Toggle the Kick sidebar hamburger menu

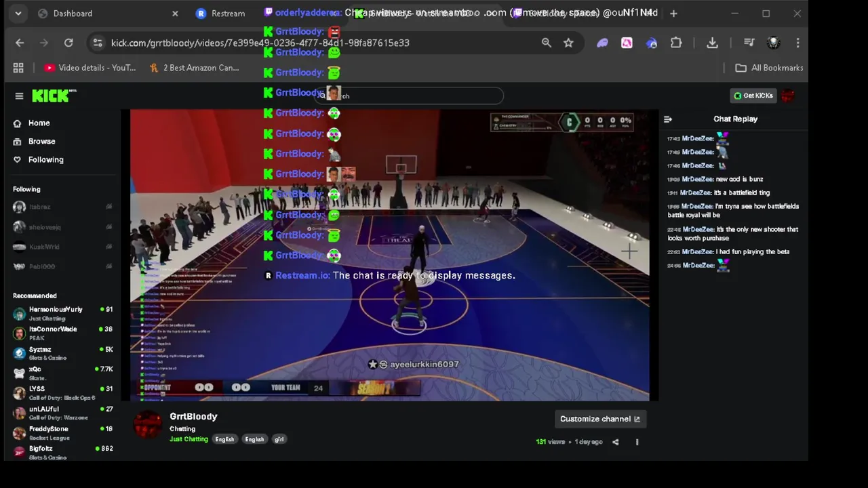[x=19, y=96]
